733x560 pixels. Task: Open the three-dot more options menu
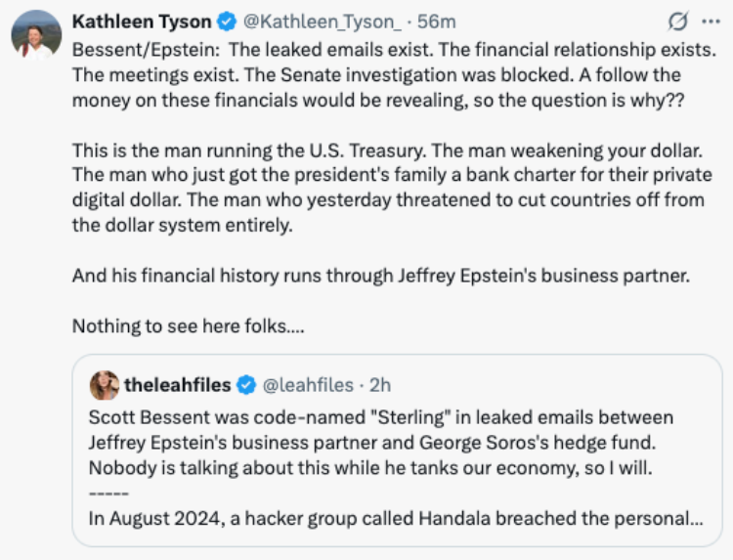(x=711, y=22)
